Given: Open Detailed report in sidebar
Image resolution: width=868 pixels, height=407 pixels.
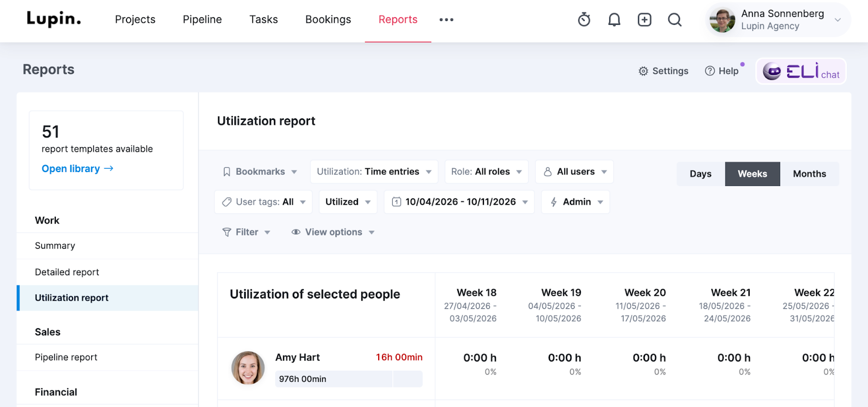Looking at the screenshot, I should coord(67,272).
